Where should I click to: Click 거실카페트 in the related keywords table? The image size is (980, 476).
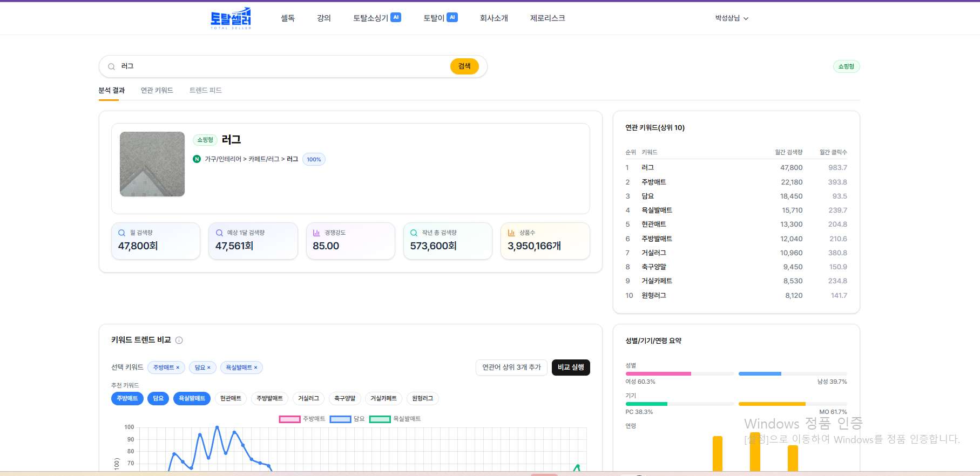[x=657, y=281]
